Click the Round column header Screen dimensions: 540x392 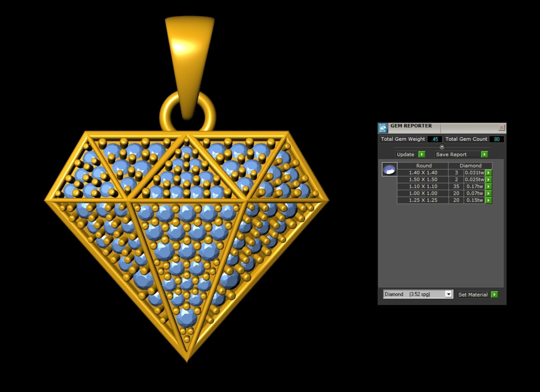(423, 166)
